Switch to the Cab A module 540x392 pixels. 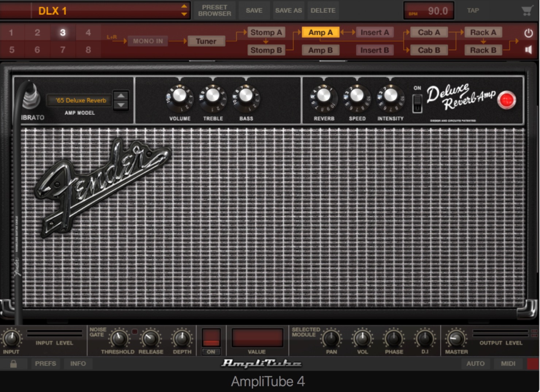point(429,32)
